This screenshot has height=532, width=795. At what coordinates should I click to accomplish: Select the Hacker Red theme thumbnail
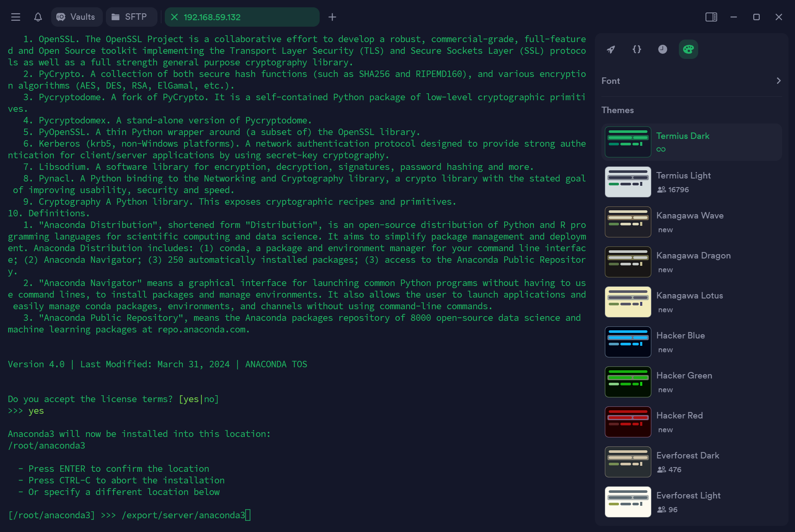click(x=628, y=422)
